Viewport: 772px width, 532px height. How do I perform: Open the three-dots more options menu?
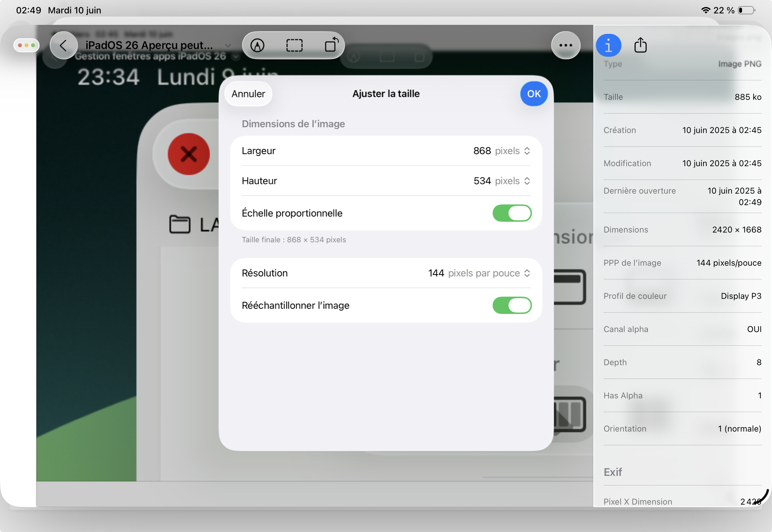click(566, 45)
